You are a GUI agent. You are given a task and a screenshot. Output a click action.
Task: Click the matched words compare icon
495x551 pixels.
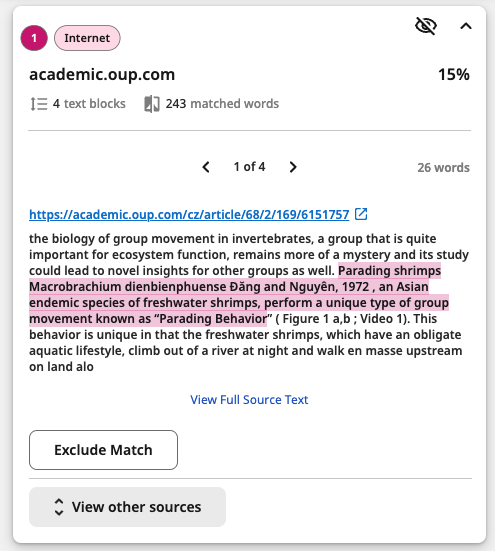(152, 104)
